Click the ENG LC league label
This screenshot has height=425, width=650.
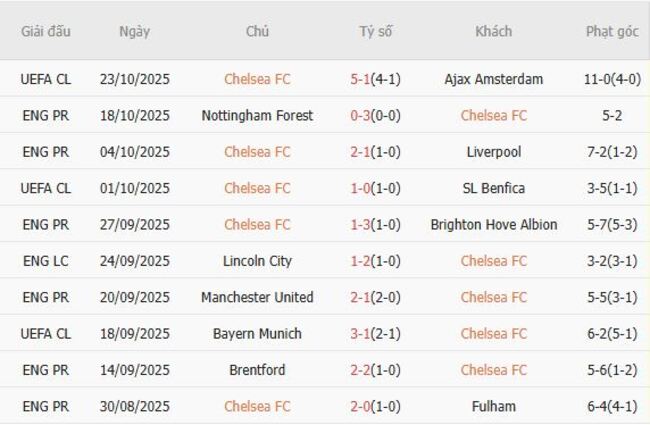coord(46,261)
